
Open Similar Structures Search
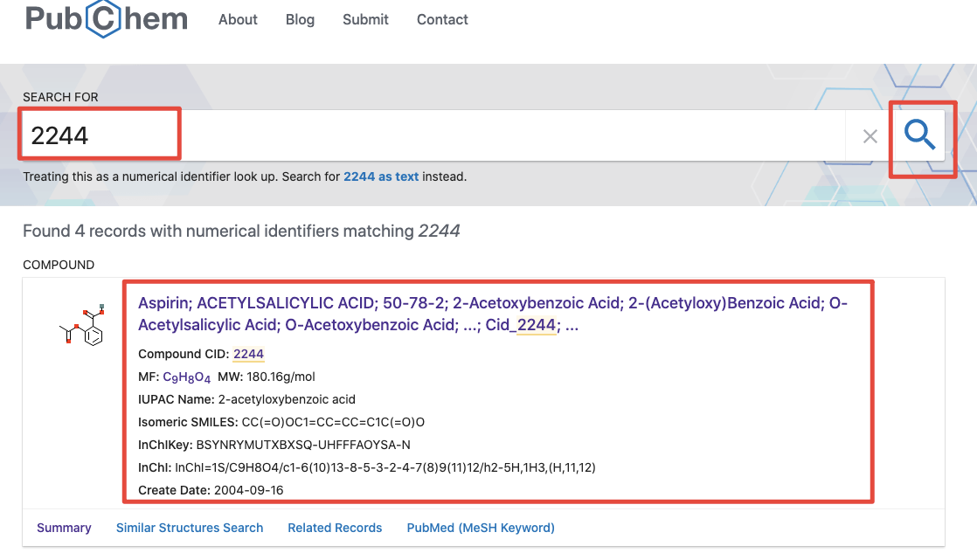tap(189, 528)
